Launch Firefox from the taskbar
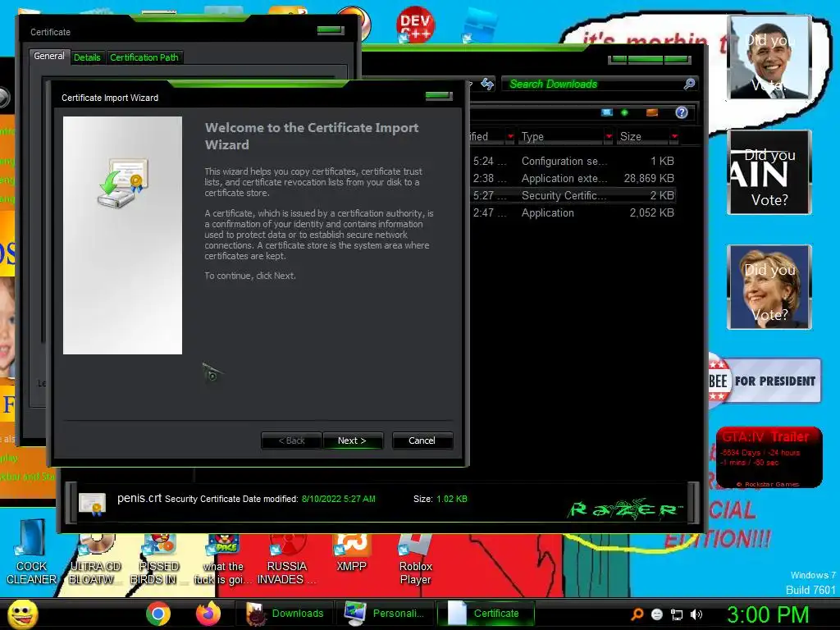840x630 pixels. click(x=208, y=614)
